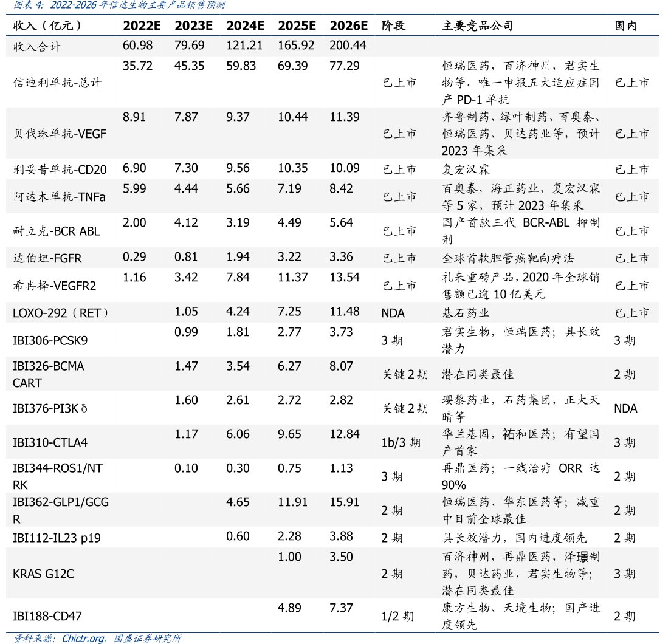Click competitor cell '基石药业'
Viewport: 671px width, 644px height.
click(x=466, y=313)
